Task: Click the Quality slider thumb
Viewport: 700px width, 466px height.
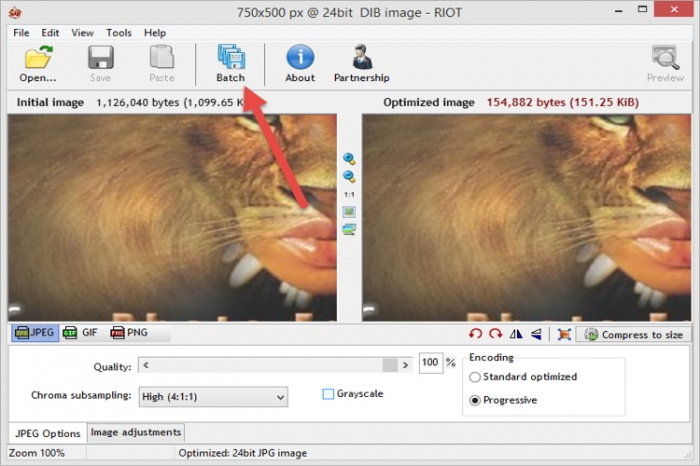Action: [390, 365]
